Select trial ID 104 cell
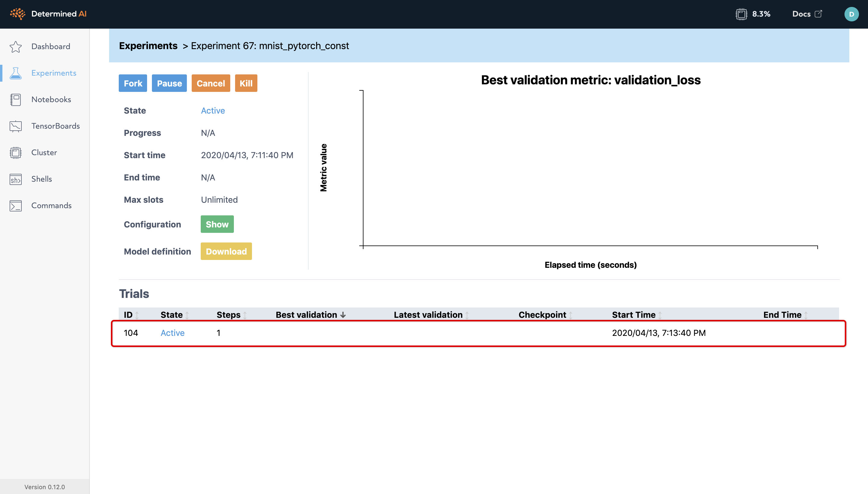 click(131, 333)
